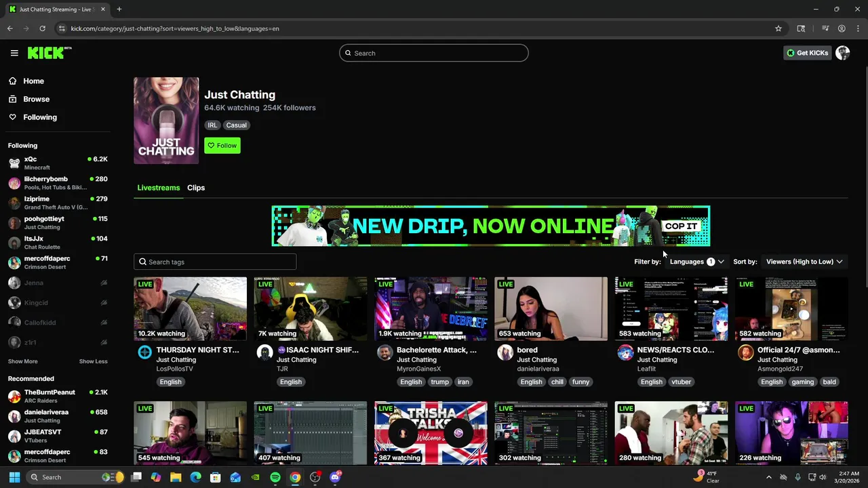Click COP IT on the banner
Viewport: 868px width, 488px height.
pos(681,226)
